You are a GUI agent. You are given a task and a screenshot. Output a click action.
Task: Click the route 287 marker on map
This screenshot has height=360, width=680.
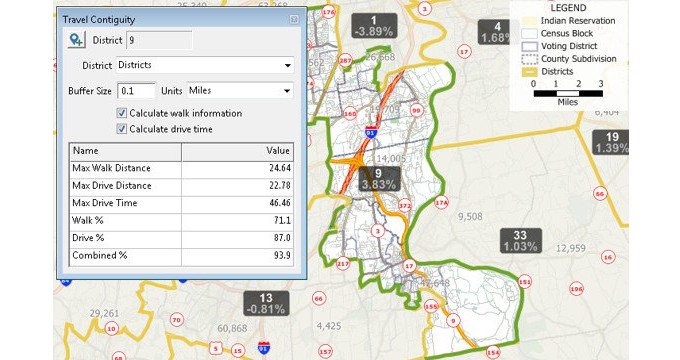(x=345, y=60)
